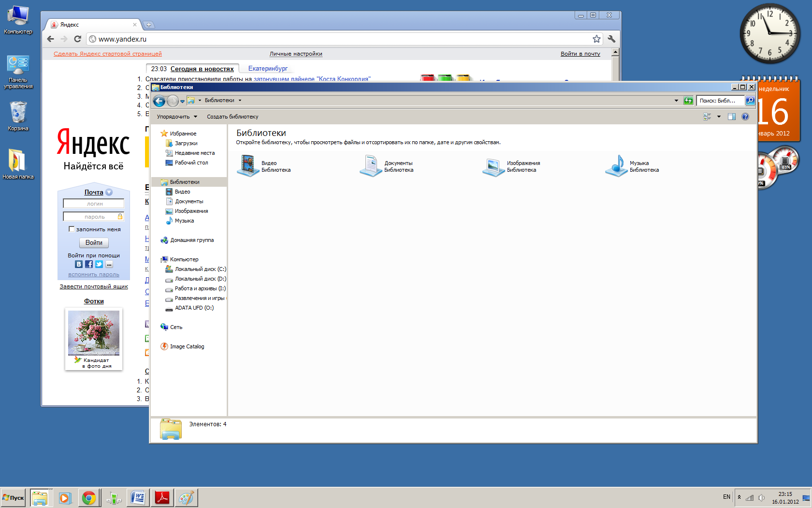The height and width of the screenshot is (508, 812).
Task: Open new tab in Chrome
Action: (x=149, y=25)
